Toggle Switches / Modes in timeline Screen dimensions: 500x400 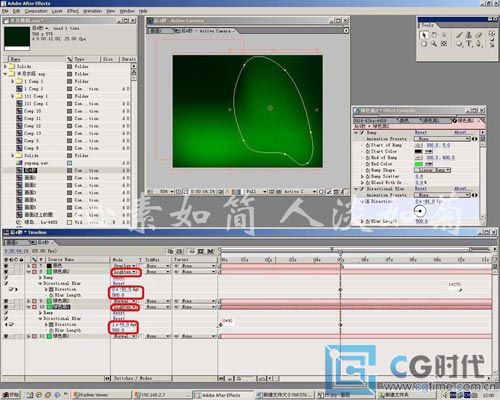coord(133,378)
